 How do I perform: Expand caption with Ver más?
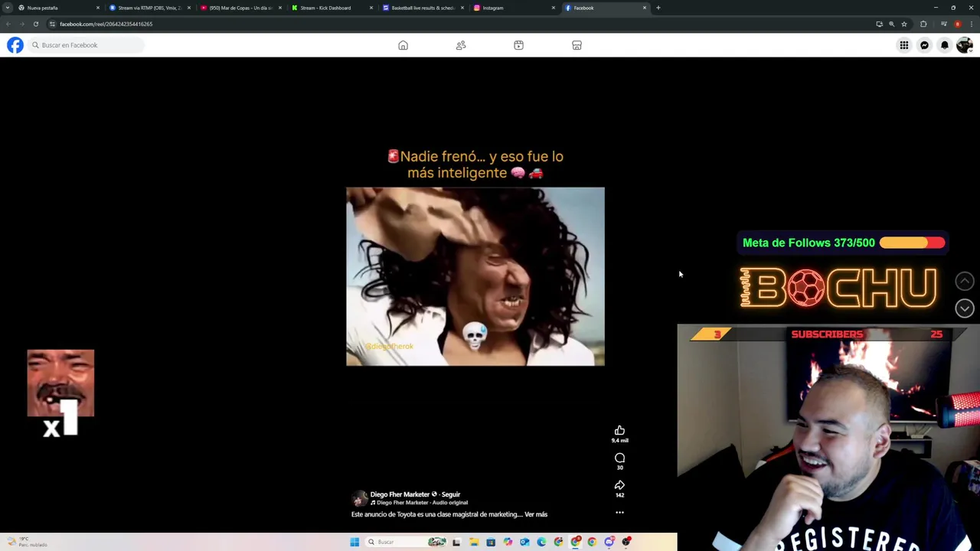(x=536, y=514)
